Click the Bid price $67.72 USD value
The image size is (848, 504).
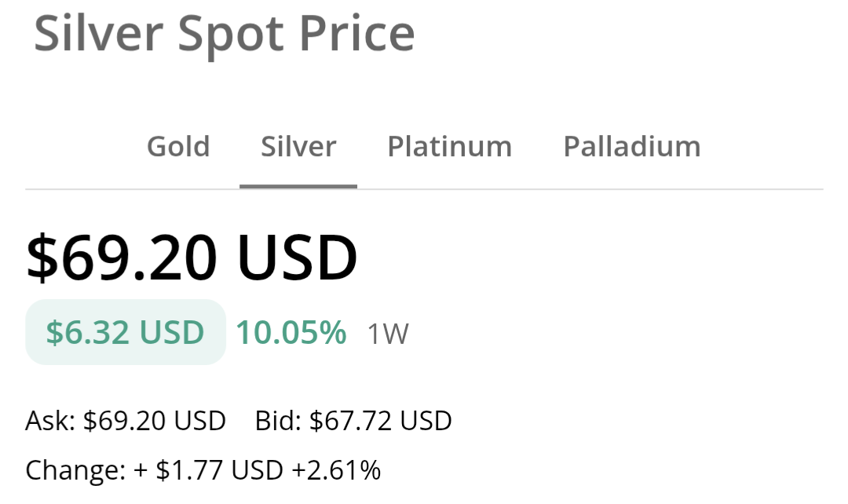[x=381, y=421]
